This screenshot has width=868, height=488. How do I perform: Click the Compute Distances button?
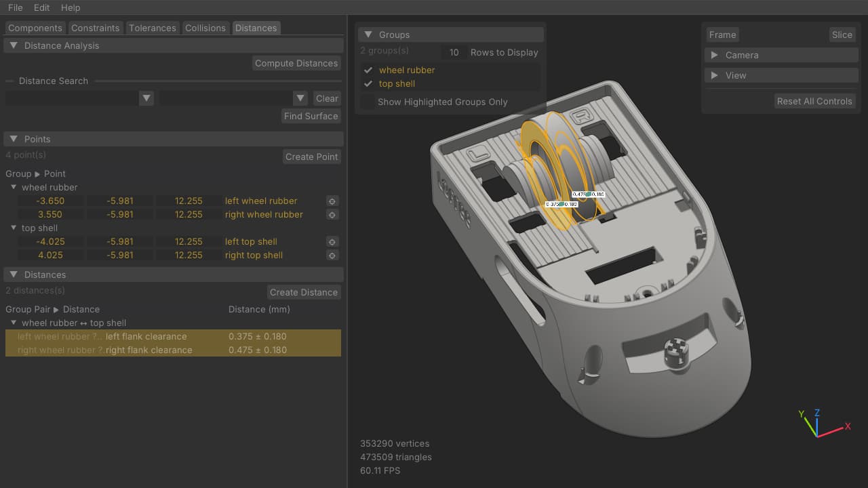296,63
